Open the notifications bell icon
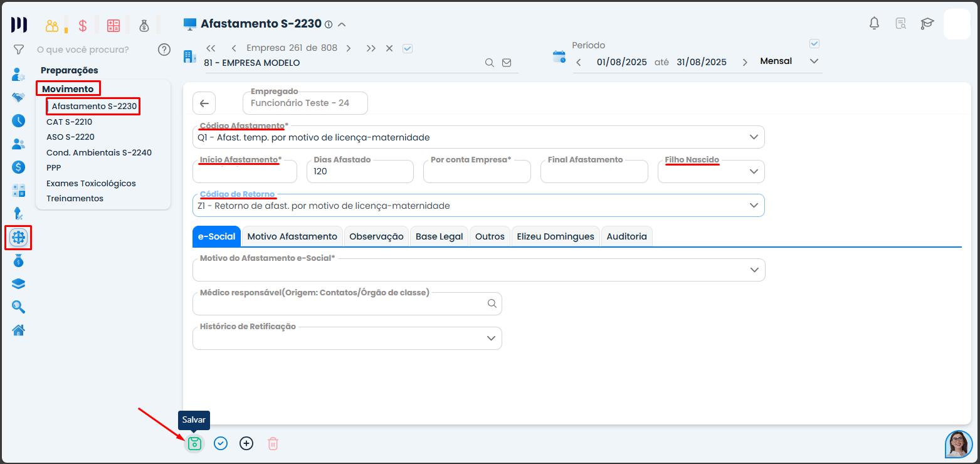This screenshot has width=980, height=464. pos(874,24)
